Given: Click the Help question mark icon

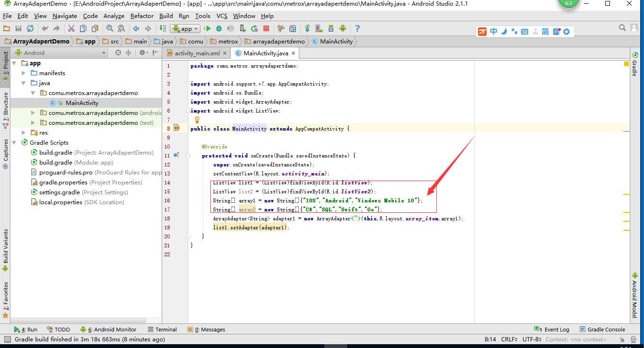Looking at the screenshot, I should point(357,28).
